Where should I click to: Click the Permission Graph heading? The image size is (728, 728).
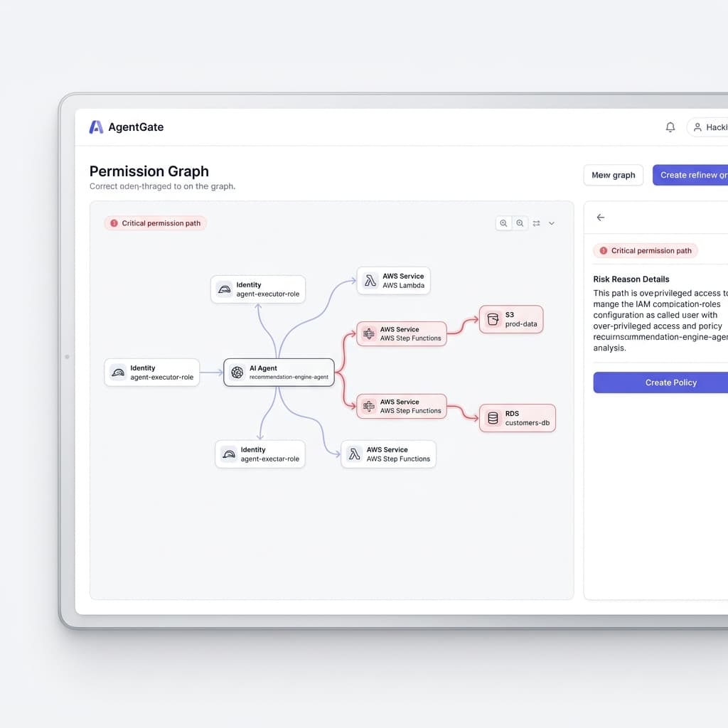[x=149, y=171]
